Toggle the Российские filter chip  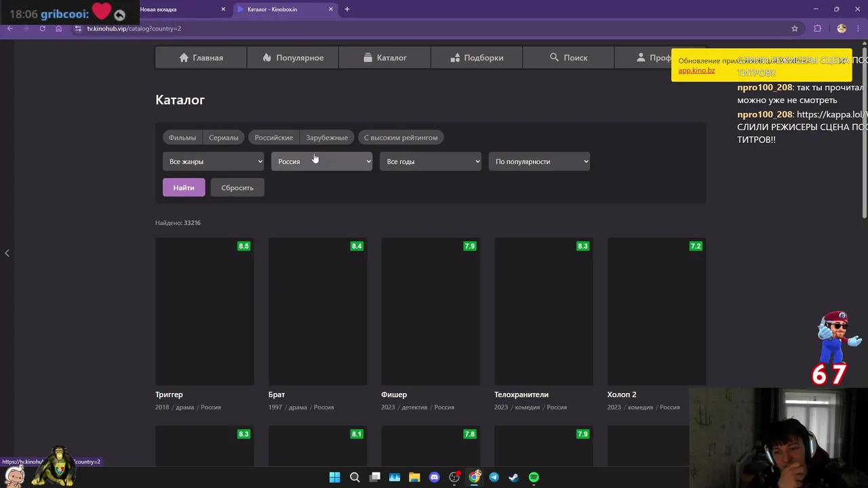click(x=274, y=138)
